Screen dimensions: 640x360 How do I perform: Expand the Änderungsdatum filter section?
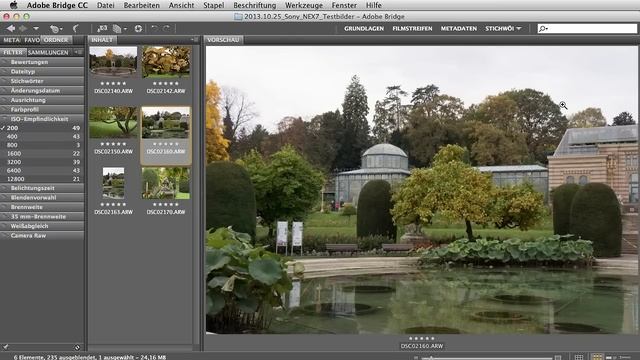point(42,90)
